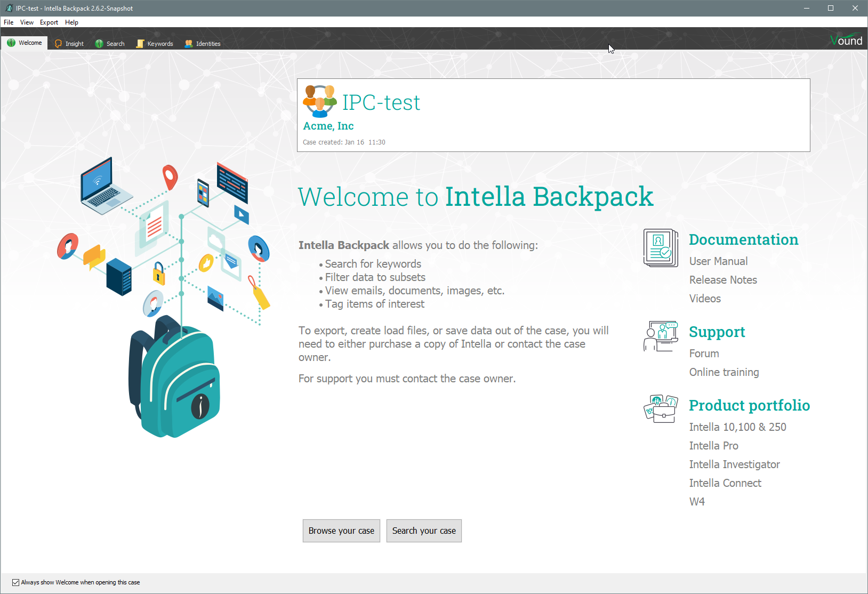Screen dimensions: 868x594
Task: Click the Product portfolio briefcase icon
Action: [x=660, y=409]
